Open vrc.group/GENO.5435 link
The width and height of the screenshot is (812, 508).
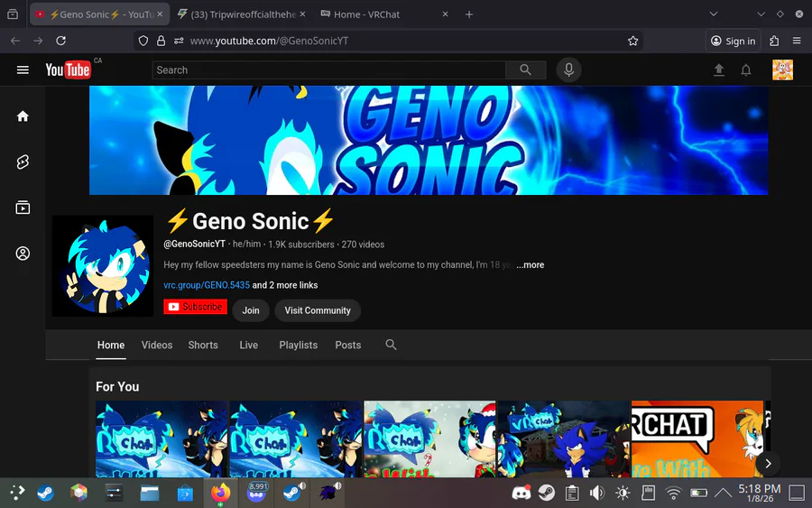coord(207,285)
